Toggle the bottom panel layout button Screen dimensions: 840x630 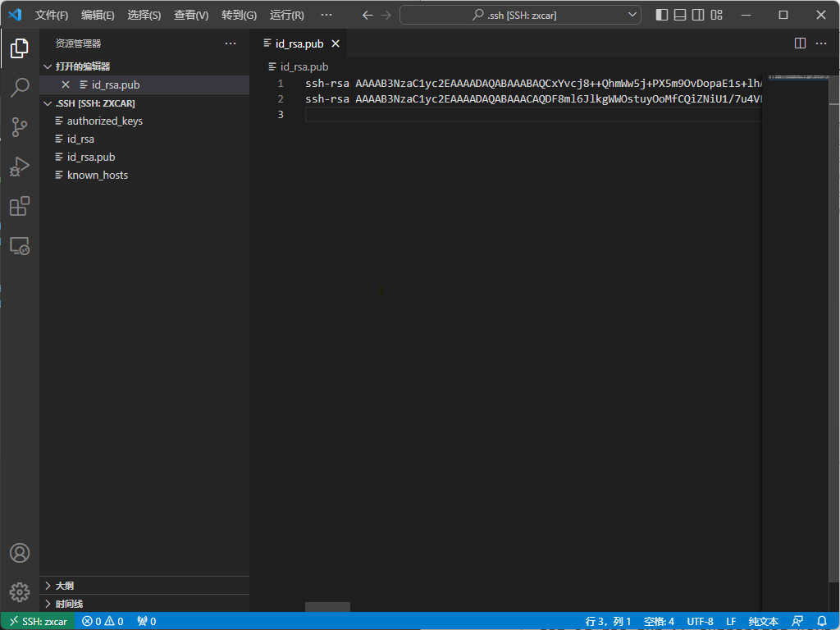pos(680,15)
